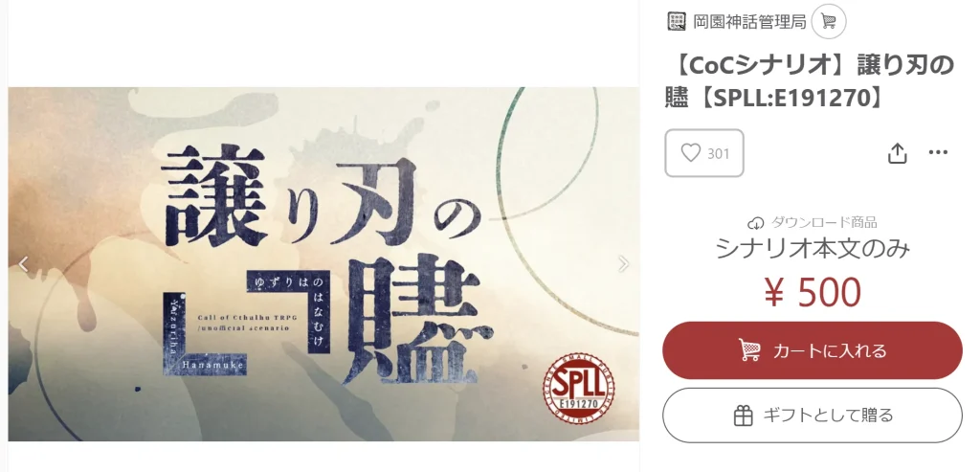Viewport: 980px width, 472px height.
Task: Click the gift box icon in the gift button
Action: (743, 416)
